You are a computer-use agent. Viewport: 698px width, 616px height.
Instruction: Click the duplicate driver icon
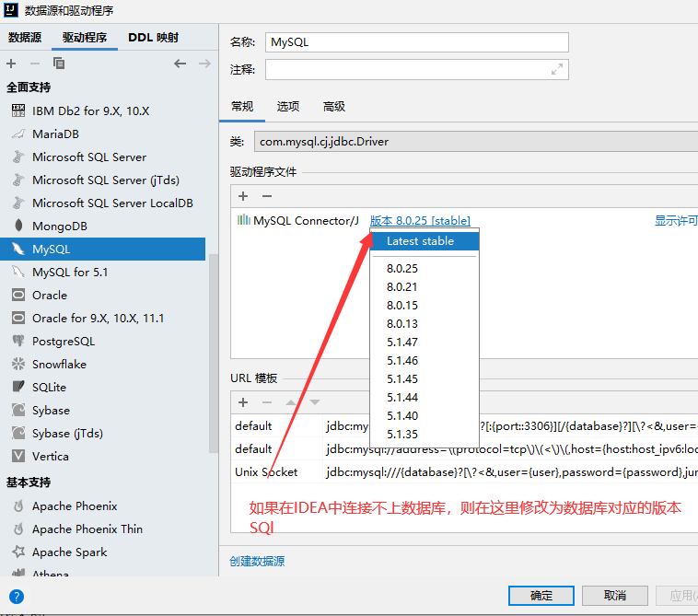(x=59, y=64)
